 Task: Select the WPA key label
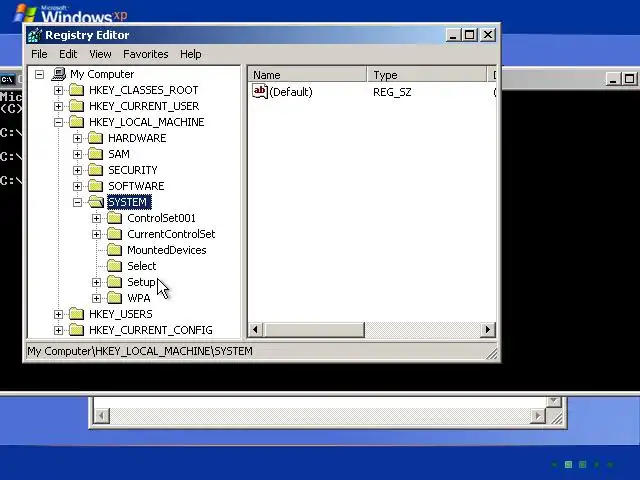click(139, 298)
